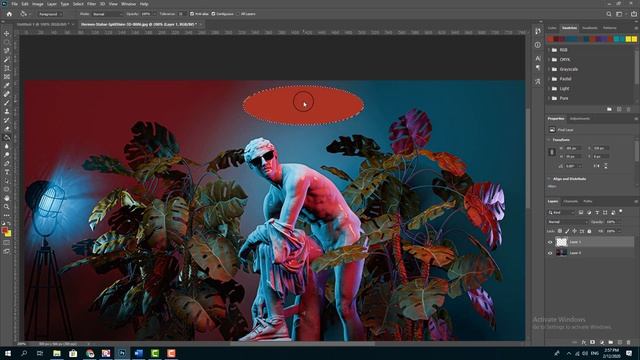Expand the CMYK swatch folder
The image size is (640, 360).
tap(549, 60)
